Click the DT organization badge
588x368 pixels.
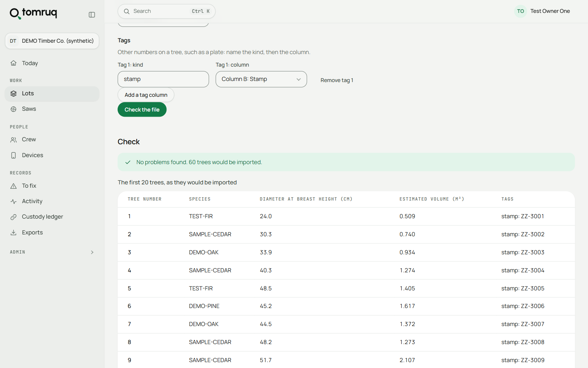13,41
